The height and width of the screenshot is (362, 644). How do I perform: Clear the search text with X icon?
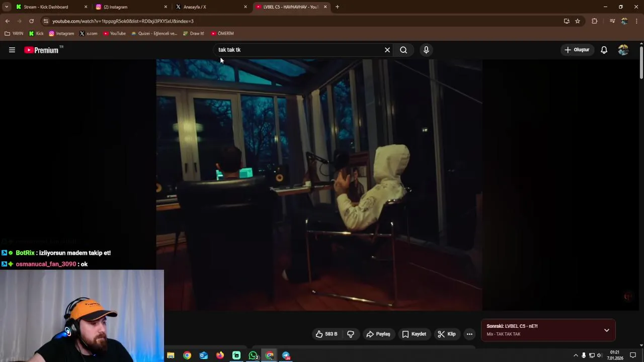tap(387, 50)
